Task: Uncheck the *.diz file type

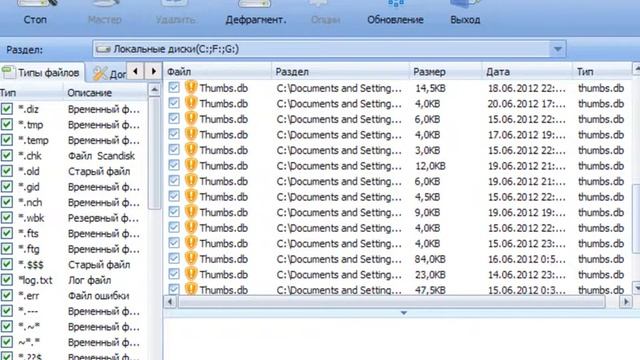Action: (7, 109)
